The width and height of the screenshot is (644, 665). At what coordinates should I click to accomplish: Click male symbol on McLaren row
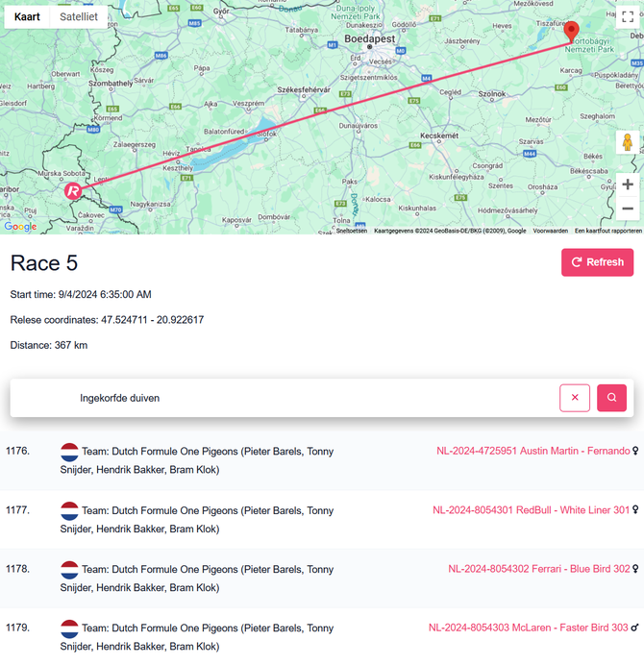point(634,628)
